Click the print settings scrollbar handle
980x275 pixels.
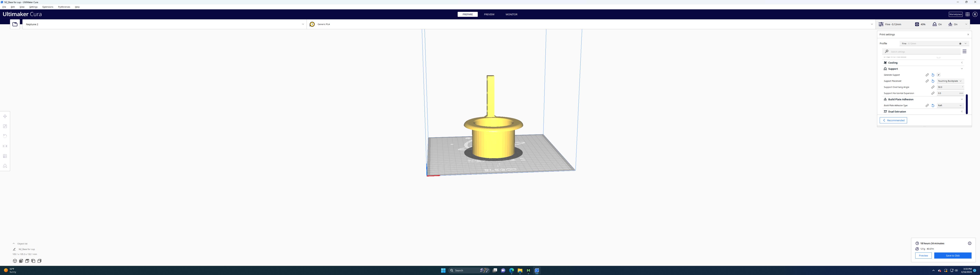click(x=967, y=104)
